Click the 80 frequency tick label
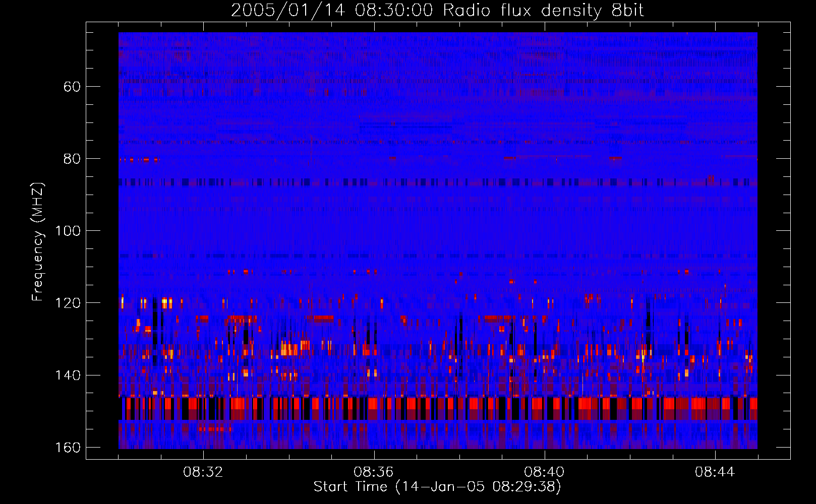The width and height of the screenshot is (816, 504). tap(72, 159)
